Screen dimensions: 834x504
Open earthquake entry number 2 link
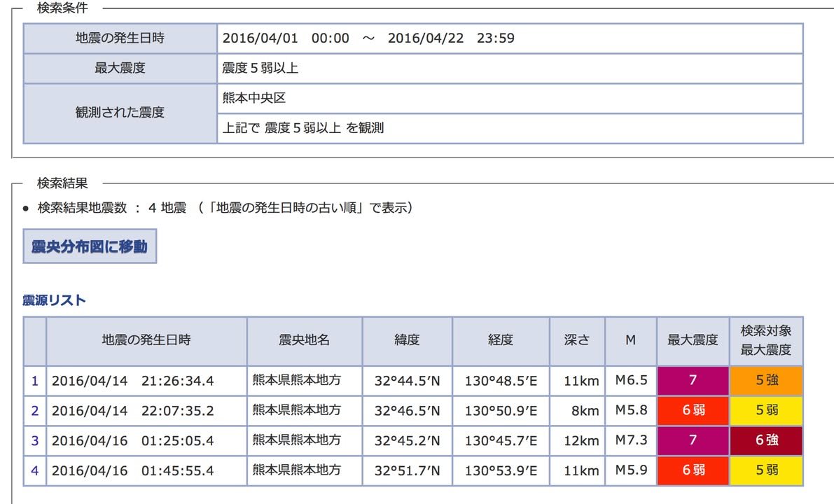coord(35,411)
